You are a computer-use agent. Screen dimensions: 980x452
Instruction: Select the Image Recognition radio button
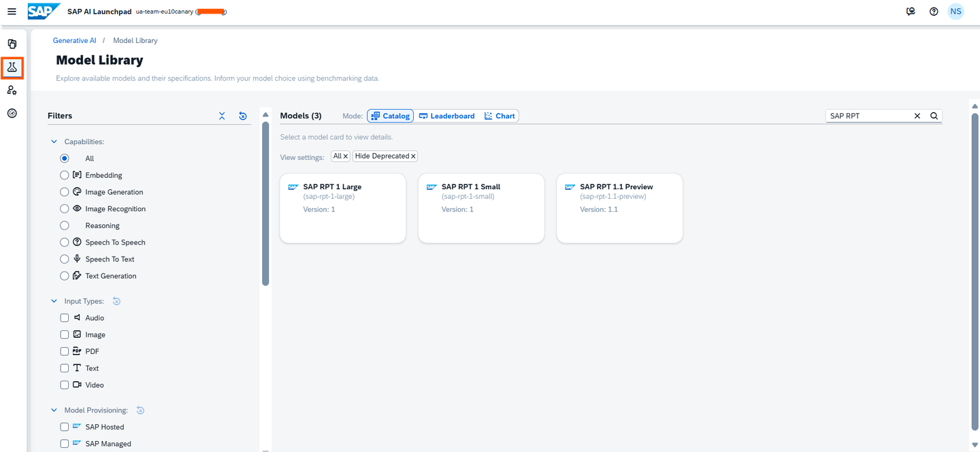coord(65,208)
